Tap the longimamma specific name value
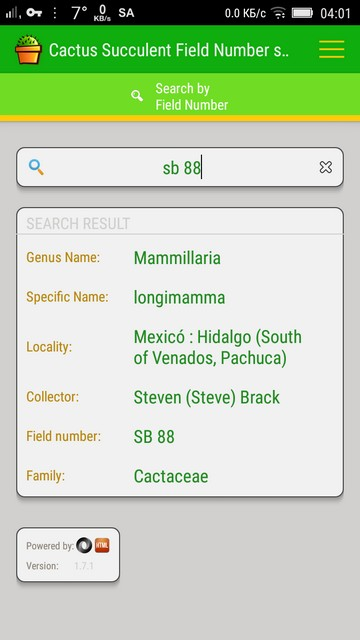Image resolution: width=360 pixels, height=640 pixels. [x=179, y=298]
